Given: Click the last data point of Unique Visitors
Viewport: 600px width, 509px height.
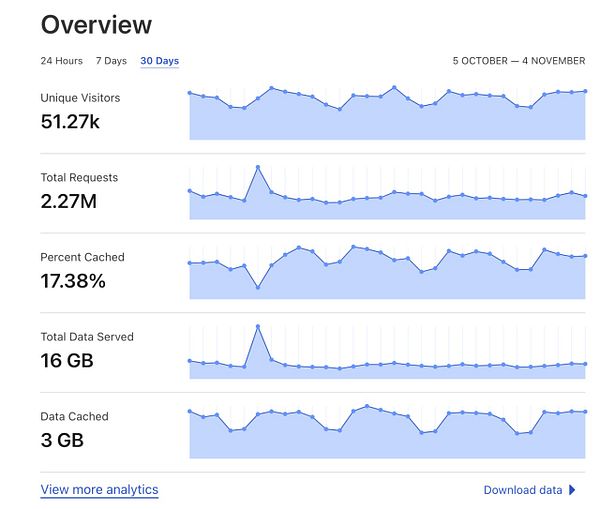Looking at the screenshot, I should pos(585,91).
